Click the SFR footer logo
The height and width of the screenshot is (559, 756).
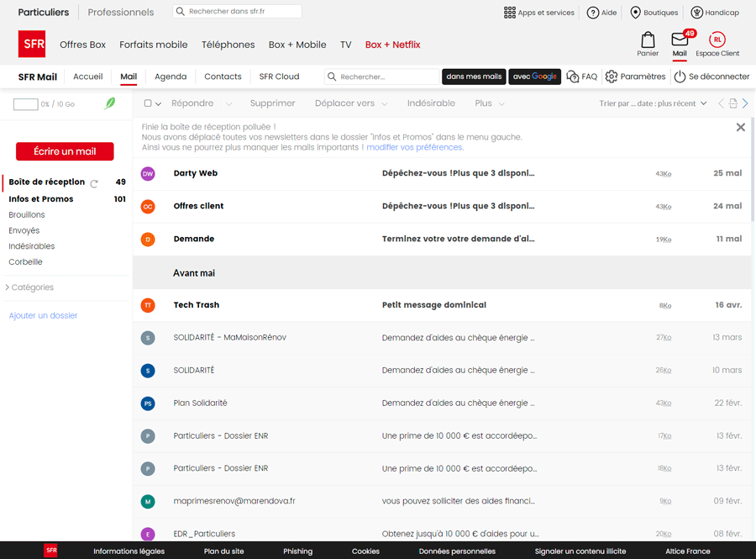pyautogui.click(x=51, y=551)
